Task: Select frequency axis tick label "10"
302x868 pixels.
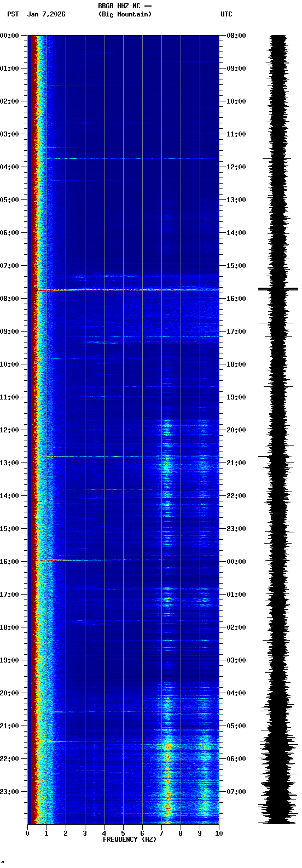Action: 219,833
